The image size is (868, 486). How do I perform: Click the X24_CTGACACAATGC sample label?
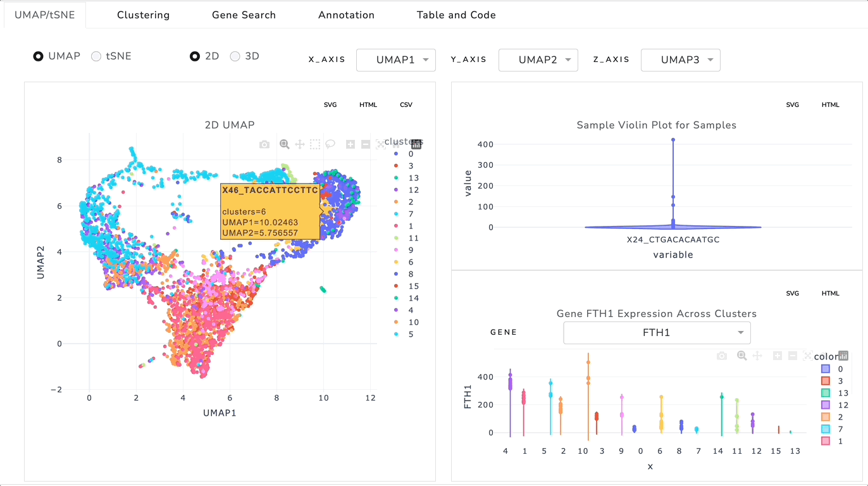(673, 240)
